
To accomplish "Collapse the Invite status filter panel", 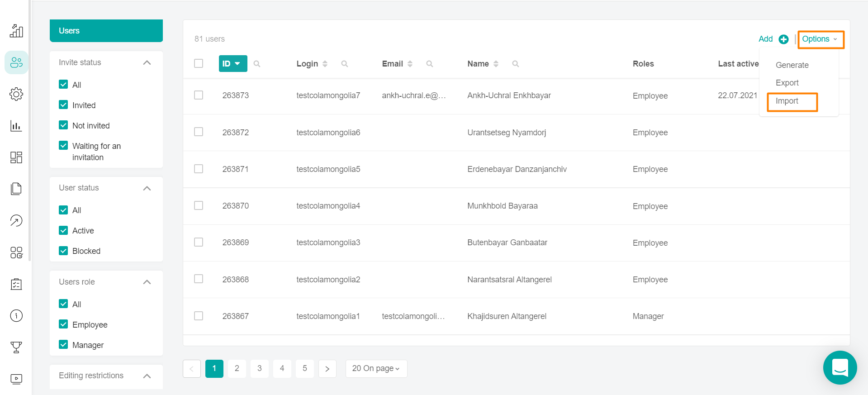I will 147,62.
